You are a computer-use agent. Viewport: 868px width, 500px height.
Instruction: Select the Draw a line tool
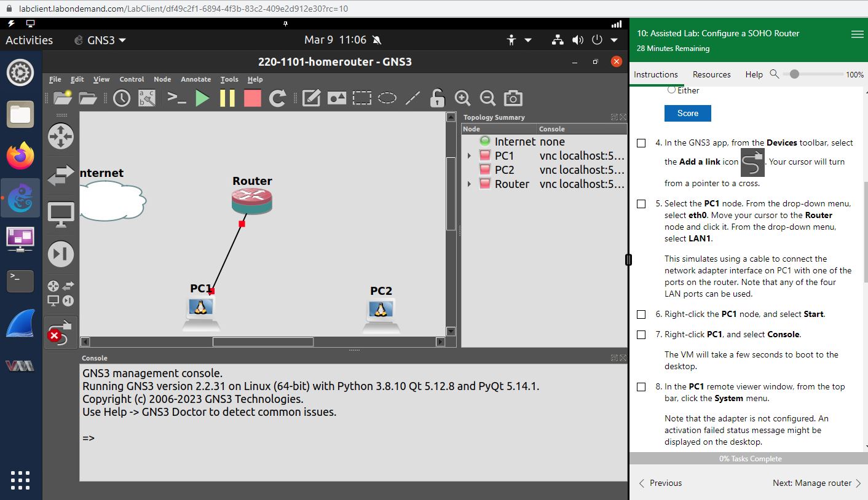[412, 98]
